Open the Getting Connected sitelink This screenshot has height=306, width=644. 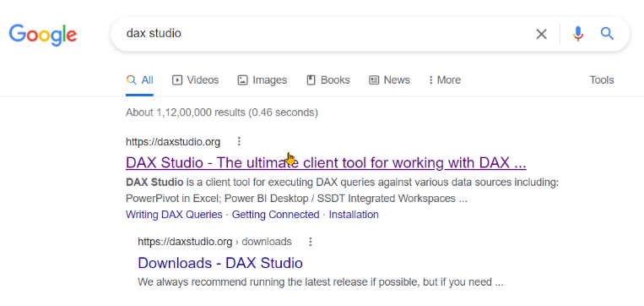276,215
